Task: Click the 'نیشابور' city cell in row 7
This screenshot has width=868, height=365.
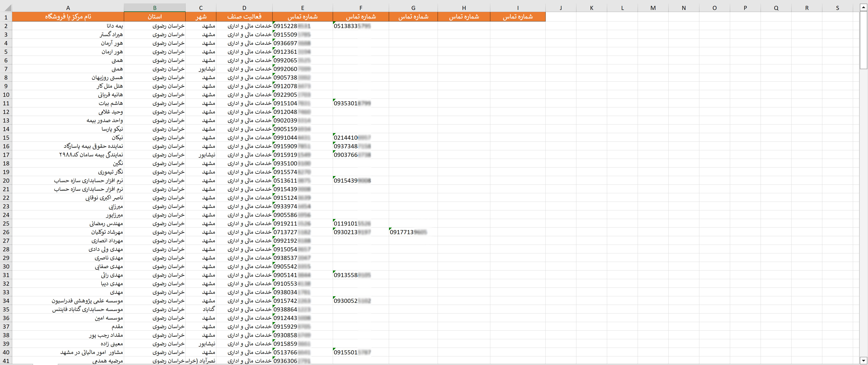Action: [201, 69]
